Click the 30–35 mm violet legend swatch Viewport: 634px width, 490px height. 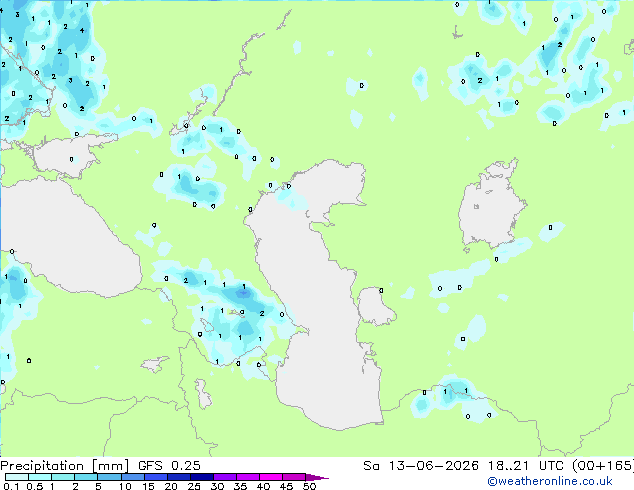(225, 477)
